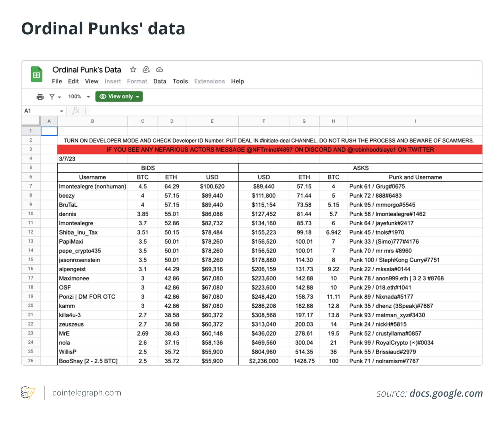Image resolution: width=504 pixels, height=421 pixels.
Task: Select column H header
Action: pyautogui.click(x=333, y=121)
